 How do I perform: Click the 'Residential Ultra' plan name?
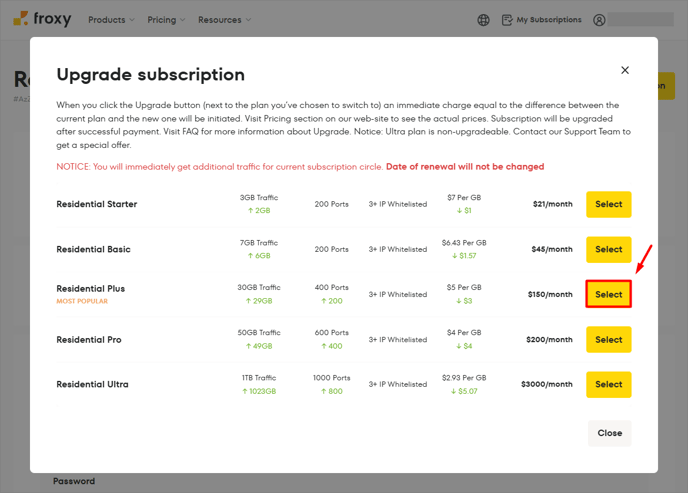click(x=92, y=384)
